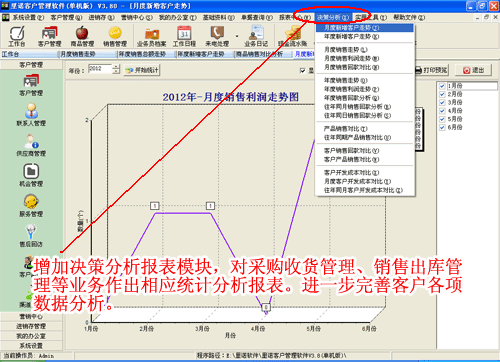
Task: Toggle the 3月份 checkbox
Action: [442, 102]
